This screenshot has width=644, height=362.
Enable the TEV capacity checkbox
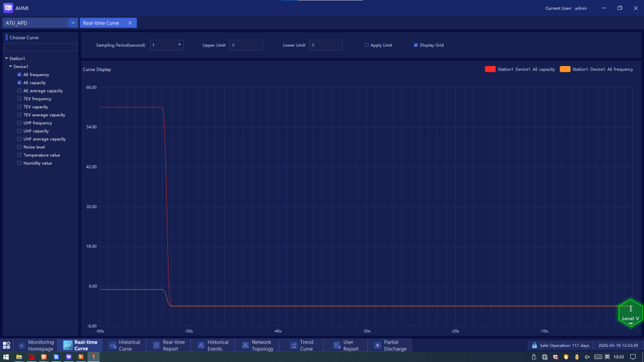coord(19,107)
